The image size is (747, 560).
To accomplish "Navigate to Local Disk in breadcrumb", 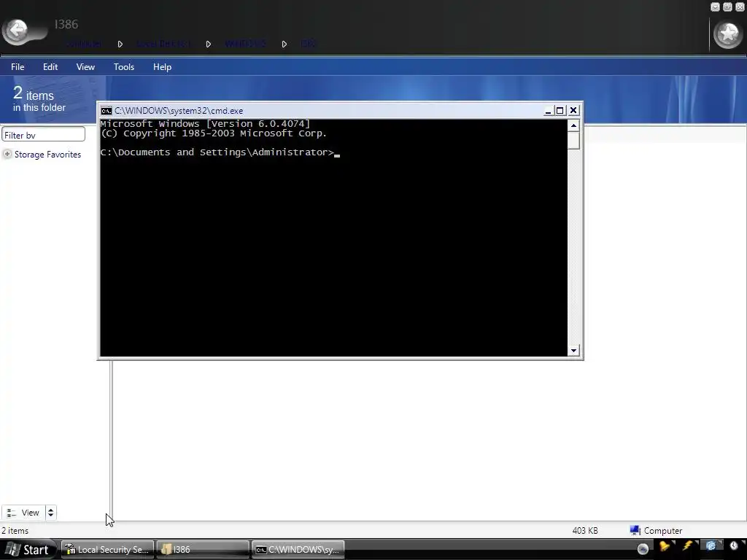I will (163, 44).
